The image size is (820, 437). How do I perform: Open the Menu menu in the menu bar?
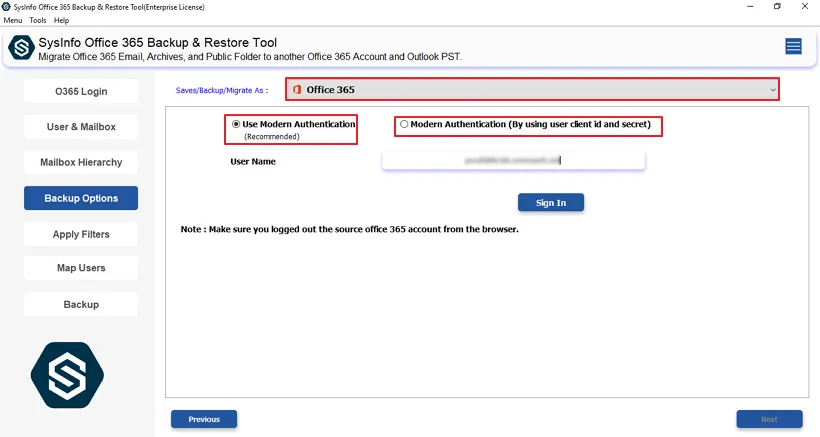click(x=13, y=20)
